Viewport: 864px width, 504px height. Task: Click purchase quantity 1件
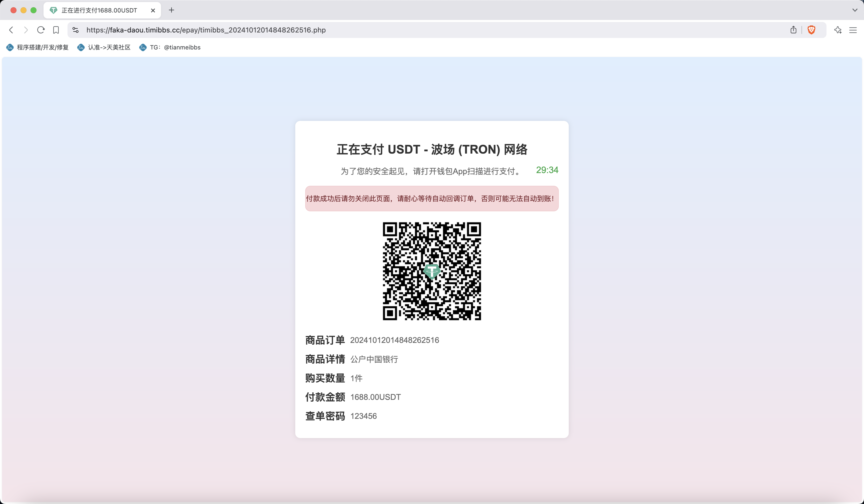coord(356,378)
